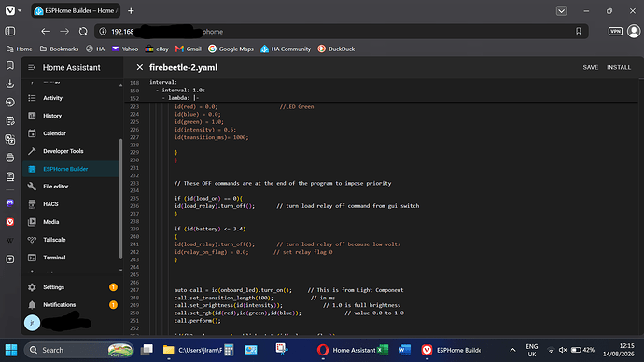Open Task View on taskbar
Screen dimensions: 644x362
coord(147,350)
